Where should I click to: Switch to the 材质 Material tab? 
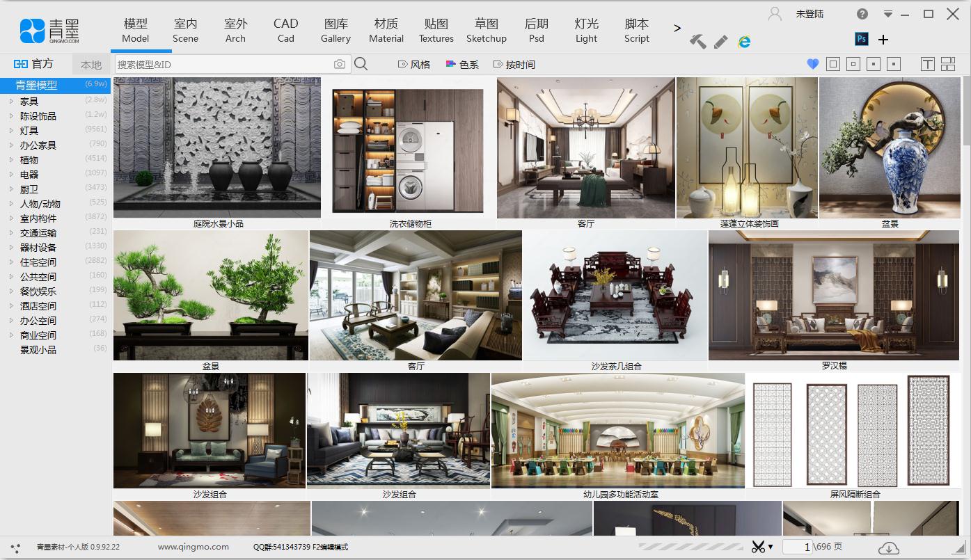click(x=386, y=31)
